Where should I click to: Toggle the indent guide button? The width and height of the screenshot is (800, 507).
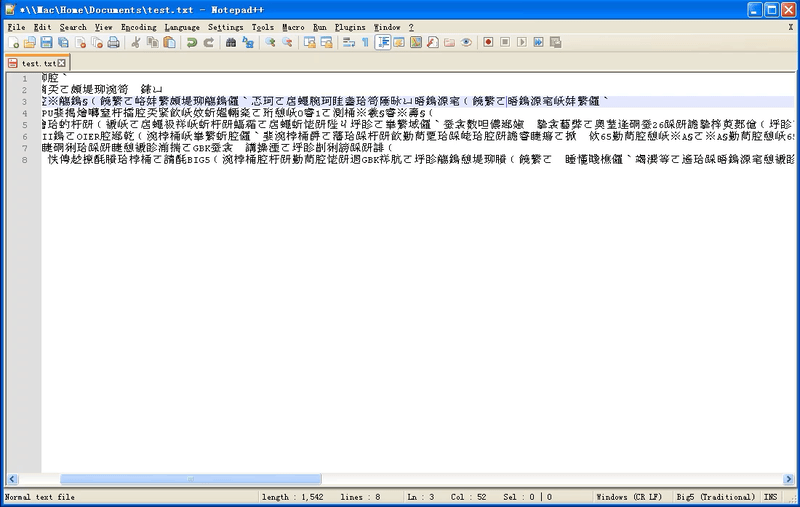383,43
